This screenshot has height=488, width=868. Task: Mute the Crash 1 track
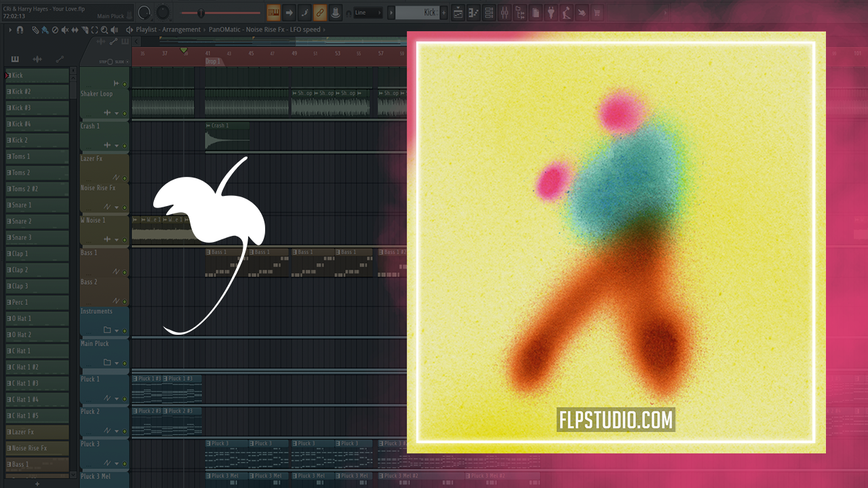tap(125, 146)
